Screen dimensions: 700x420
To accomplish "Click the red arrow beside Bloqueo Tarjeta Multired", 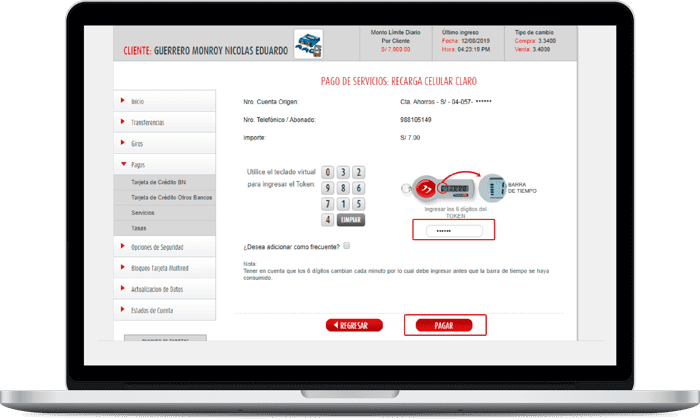I will pos(122,267).
